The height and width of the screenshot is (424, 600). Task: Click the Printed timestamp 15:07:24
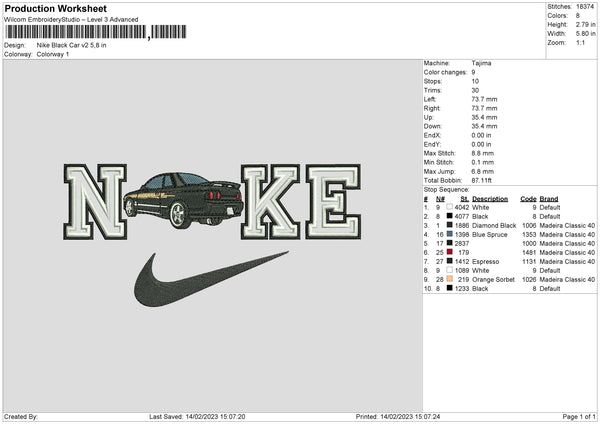(x=410, y=416)
